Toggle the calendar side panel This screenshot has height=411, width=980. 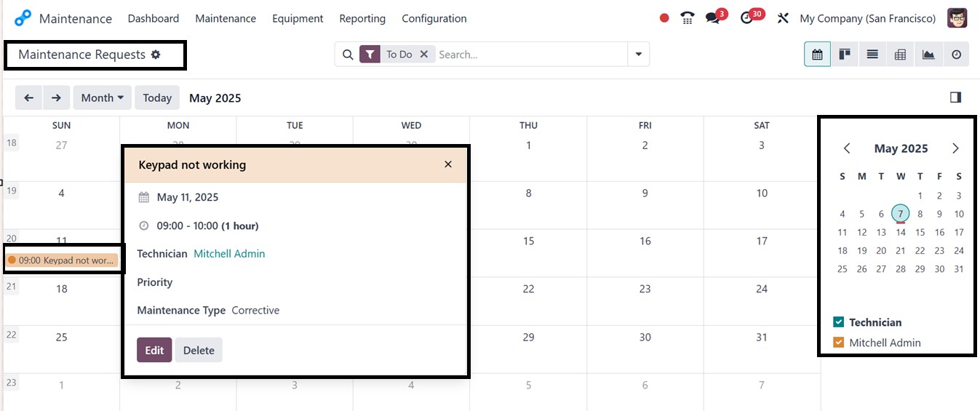(956, 97)
